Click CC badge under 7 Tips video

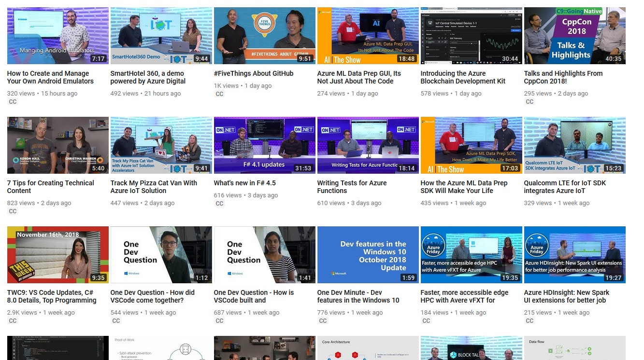pyautogui.click(x=13, y=211)
